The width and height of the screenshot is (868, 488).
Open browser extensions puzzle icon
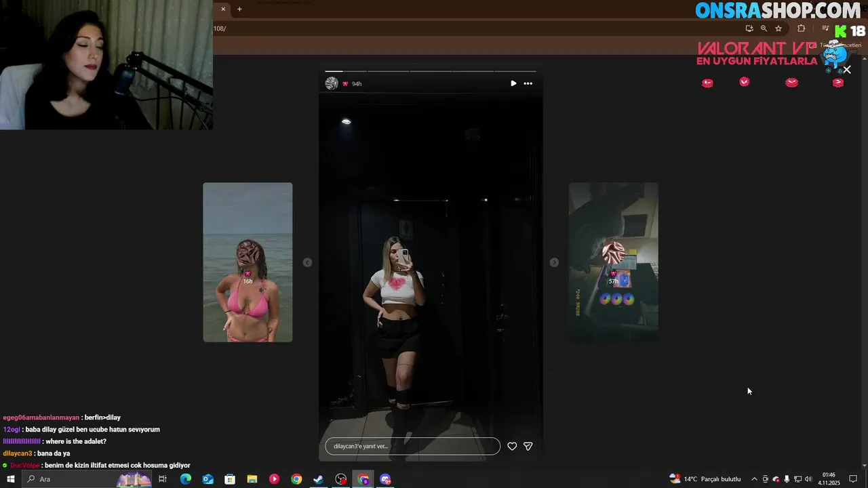pyautogui.click(x=802, y=28)
